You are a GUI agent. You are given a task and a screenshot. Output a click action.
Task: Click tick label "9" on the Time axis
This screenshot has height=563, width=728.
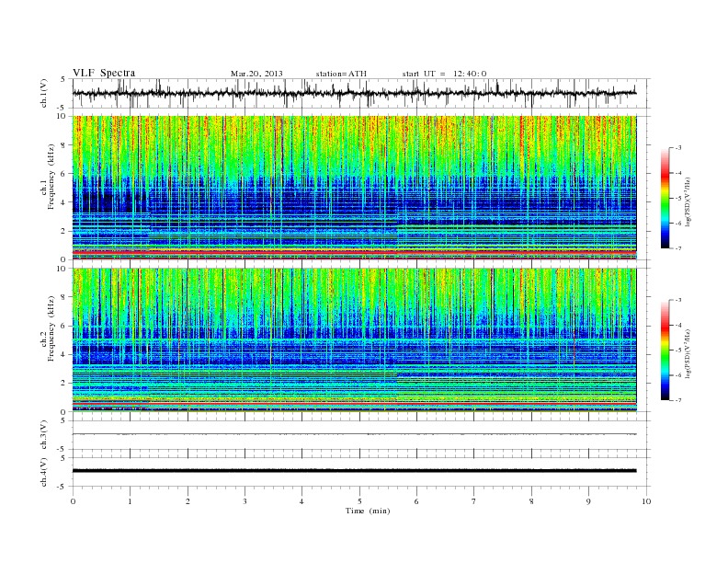point(588,501)
